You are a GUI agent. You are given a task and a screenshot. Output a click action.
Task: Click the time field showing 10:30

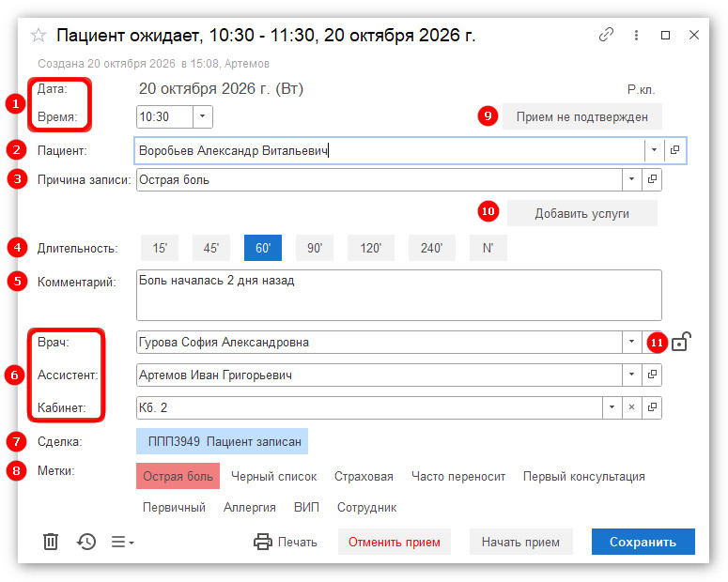click(164, 116)
